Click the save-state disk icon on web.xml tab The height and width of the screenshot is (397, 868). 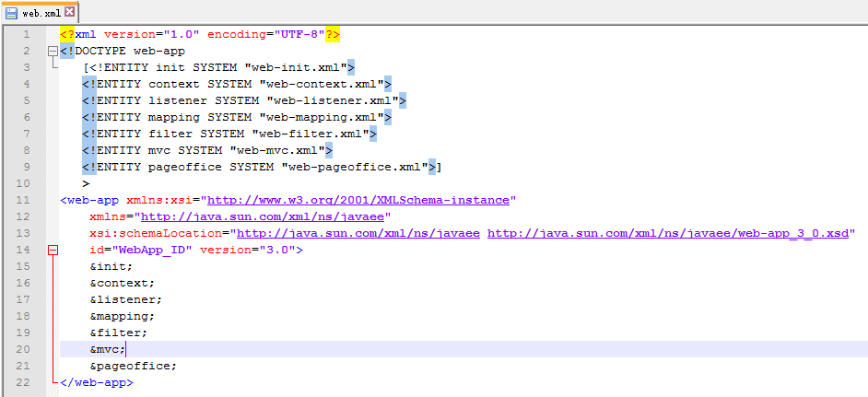[12, 13]
